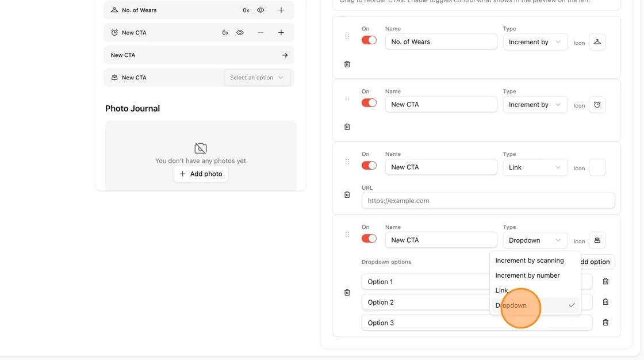The image size is (644, 360).
Task: Turn off toggle for the alarm-icon New CTA
Action: pyautogui.click(x=369, y=103)
